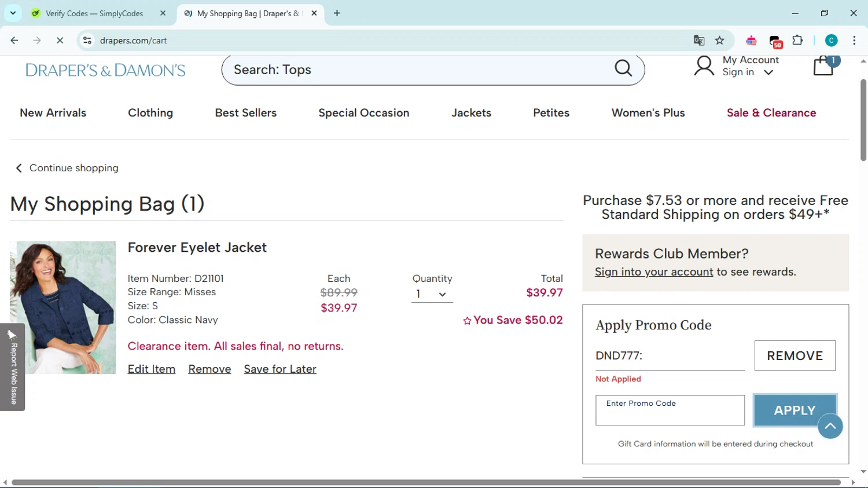Click the browser back arrow
This screenshot has width=868, height=488.
click(14, 41)
